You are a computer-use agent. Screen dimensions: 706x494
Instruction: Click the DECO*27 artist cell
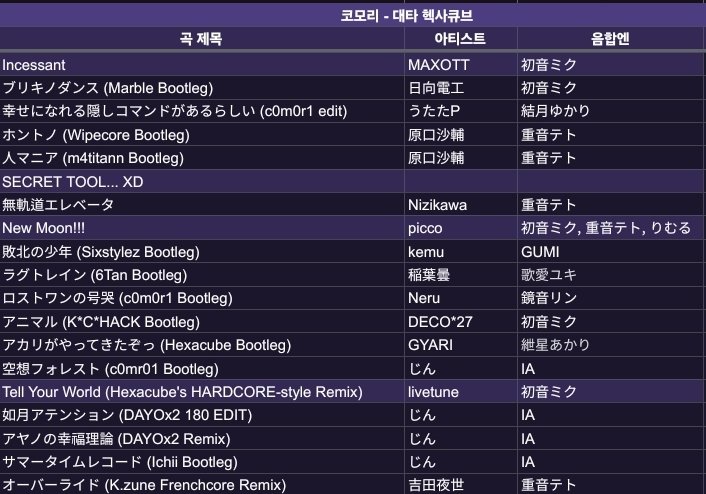click(x=461, y=322)
